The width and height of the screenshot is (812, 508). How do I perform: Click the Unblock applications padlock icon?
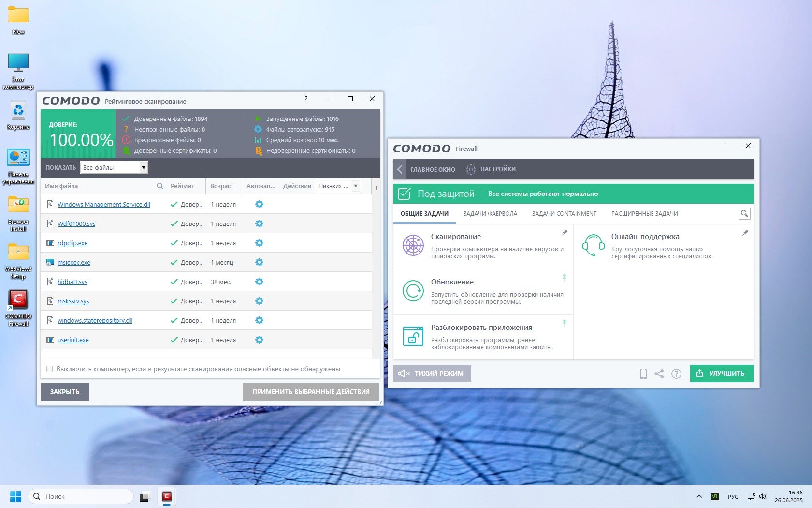tap(413, 336)
